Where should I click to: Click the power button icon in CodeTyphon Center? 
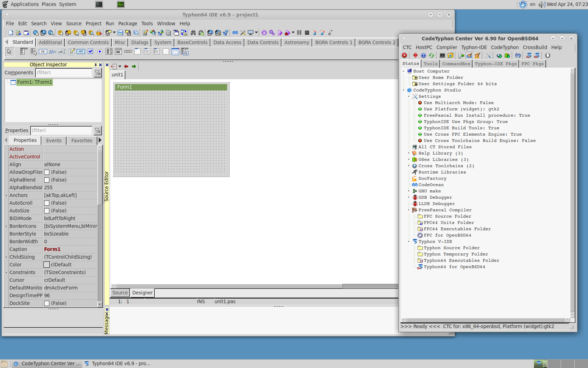coord(548,55)
